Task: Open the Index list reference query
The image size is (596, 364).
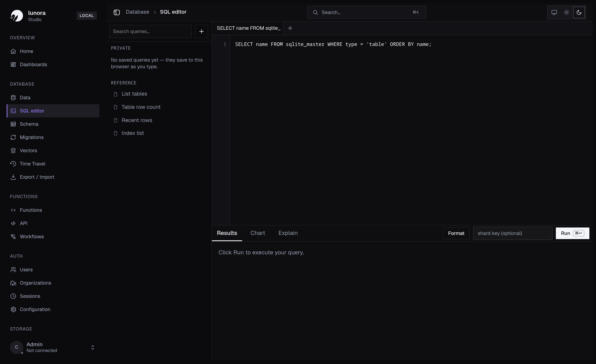Action: (159, 133)
